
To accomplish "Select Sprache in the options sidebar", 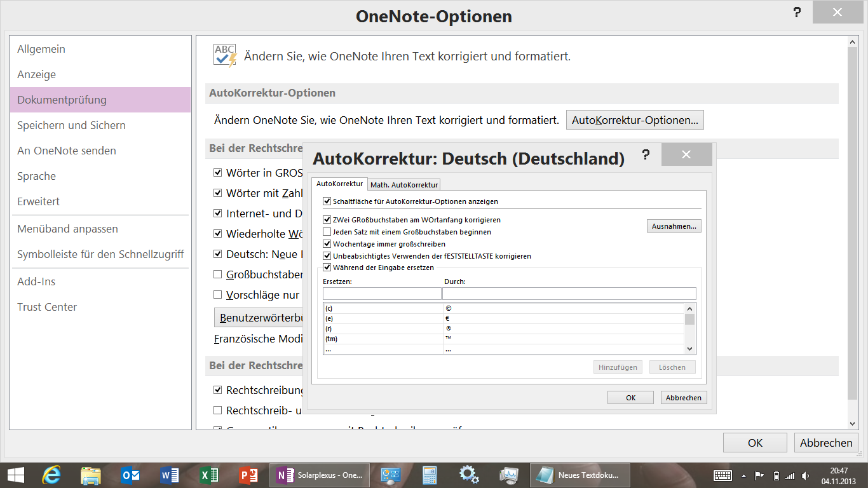I will pyautogui.click(x=100, y=176).
